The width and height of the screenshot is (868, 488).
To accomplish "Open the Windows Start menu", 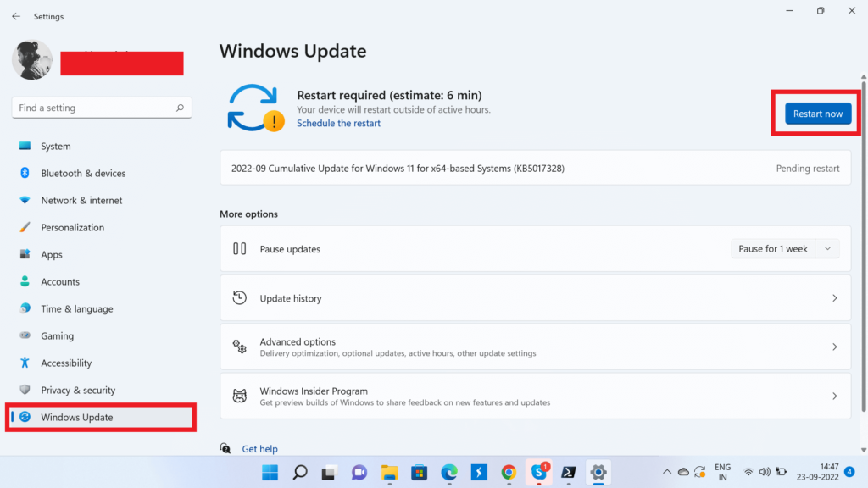I will (x=270, y=473).
